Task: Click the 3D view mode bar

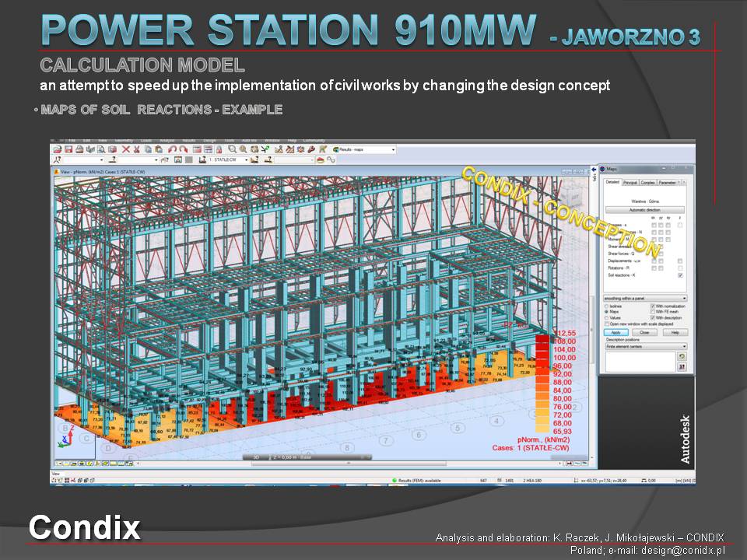Action: coord(307,457)
